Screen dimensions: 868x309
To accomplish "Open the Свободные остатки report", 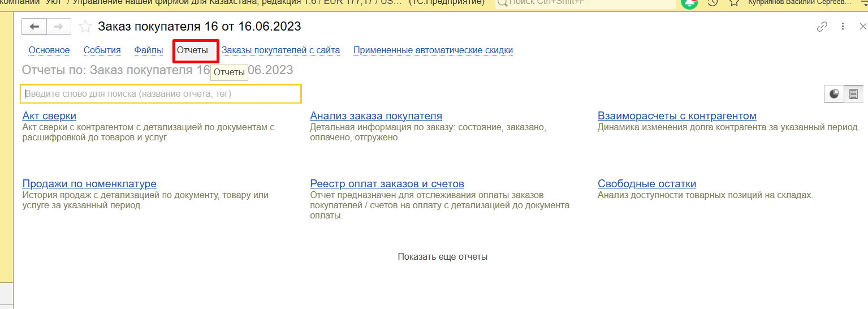I will pyautogui.click(x=647, y=184).
